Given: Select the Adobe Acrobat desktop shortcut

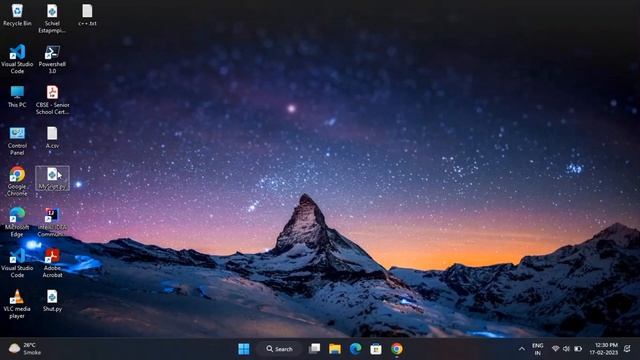Looking at the screenshot, I should pos(52,263).
